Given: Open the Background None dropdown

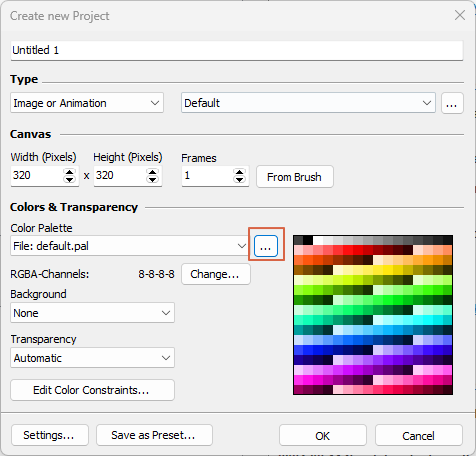Looking at the screenshot, I should coord(92,313).
